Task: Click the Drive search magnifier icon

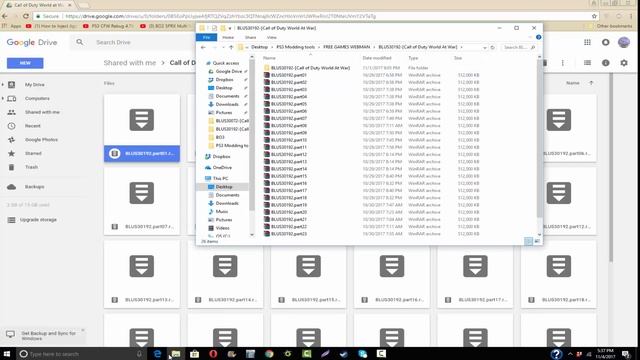Action: pyautogui.click(x=80, y=42)
